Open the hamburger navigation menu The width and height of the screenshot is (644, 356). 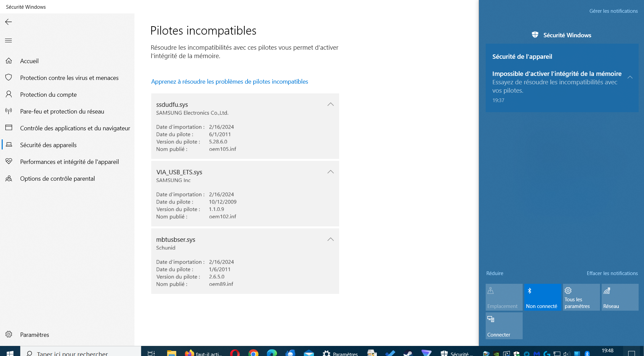tap(8, 41)
